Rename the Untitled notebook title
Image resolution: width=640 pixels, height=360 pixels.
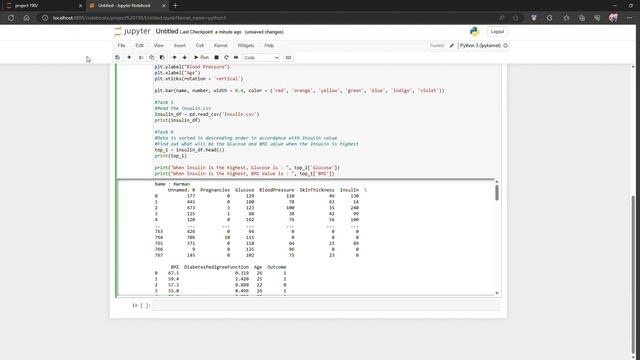coord(167,31)
